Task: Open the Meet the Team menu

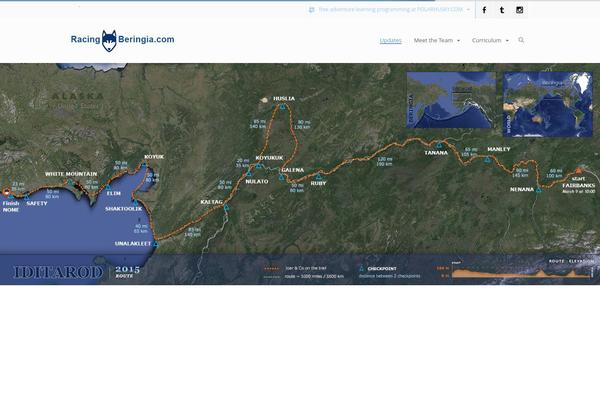Action: tap(433, 40)
